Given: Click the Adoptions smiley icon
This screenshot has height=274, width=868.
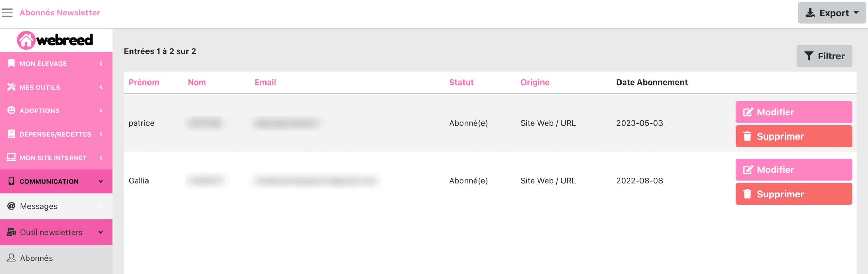Looking at the screenshot, I should pyautogui.click(x=11, y=110).
